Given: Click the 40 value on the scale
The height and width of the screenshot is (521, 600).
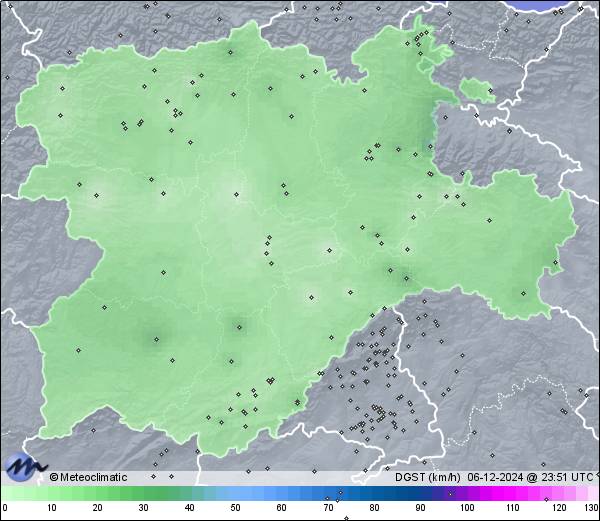Looking at the screenshot, I should tap(189, 508).
